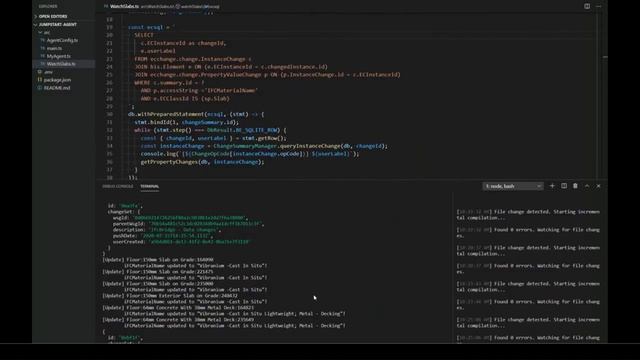This screenshot has height=360, width=640.
Task: Open the editor More Actions menu
Action: (598, 6)
